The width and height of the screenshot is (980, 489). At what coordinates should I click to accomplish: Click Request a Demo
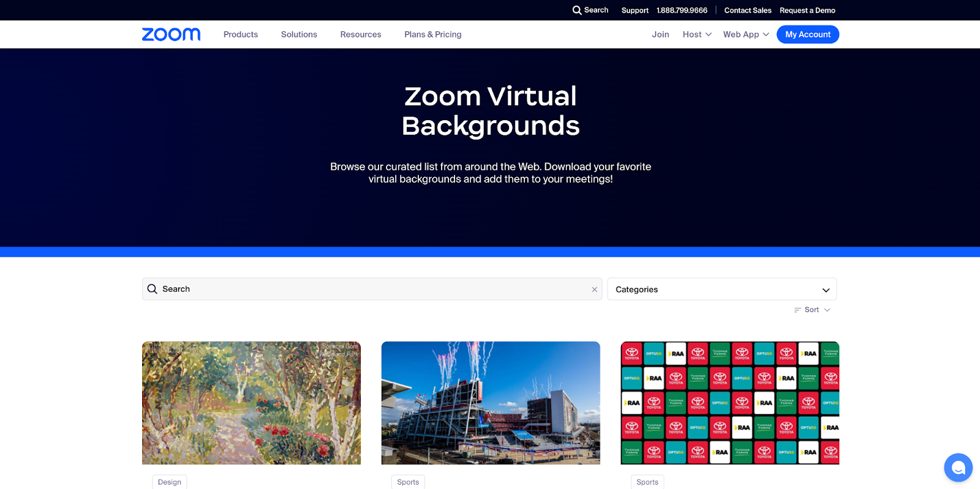click(x=807, y=10)
